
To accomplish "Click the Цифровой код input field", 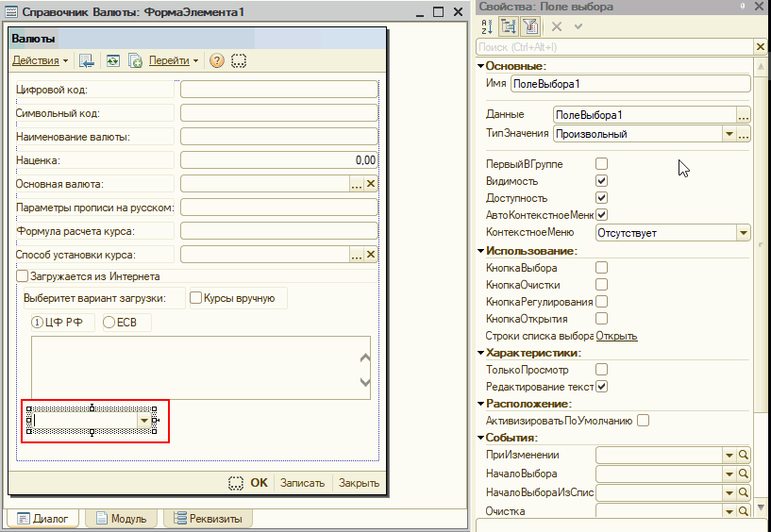I will [x=278, y=90].
